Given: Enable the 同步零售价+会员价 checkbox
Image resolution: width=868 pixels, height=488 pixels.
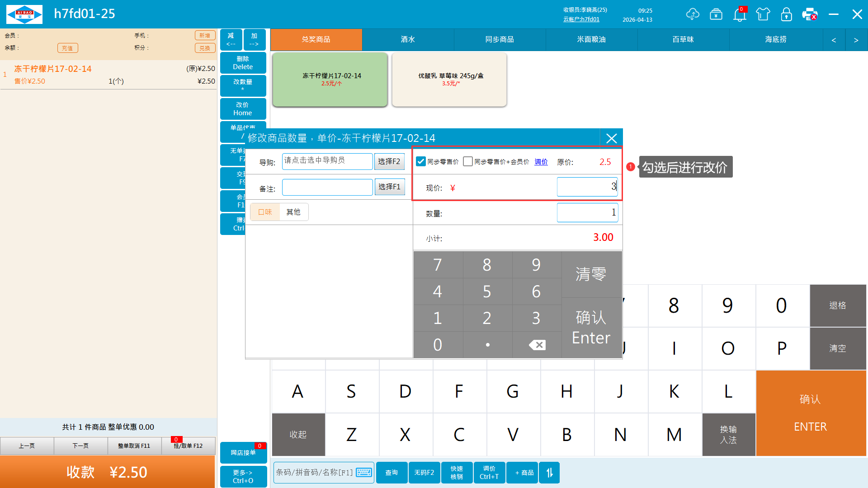Looking at the screenshot, I should [x=468, y=161].
